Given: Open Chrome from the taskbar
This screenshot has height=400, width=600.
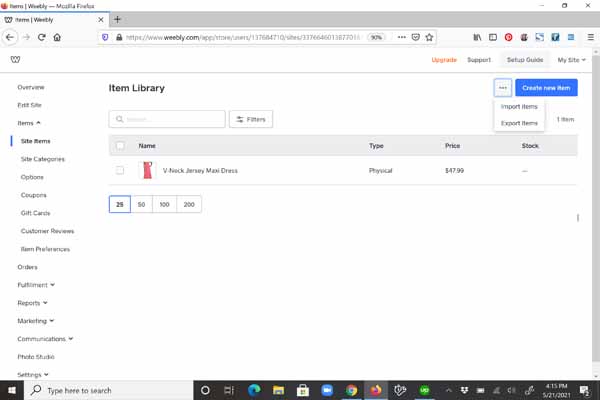Looking at the screenshot, I should (351, 390).
